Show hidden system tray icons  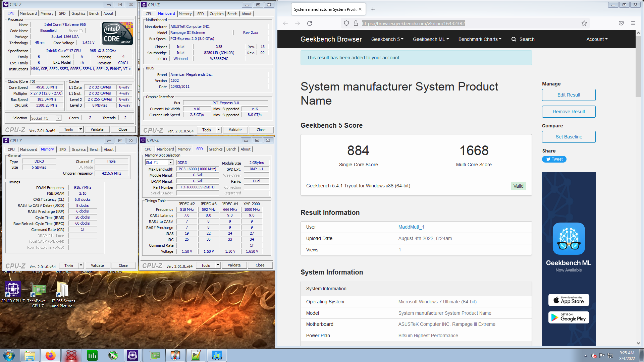[x=586, y=356]
